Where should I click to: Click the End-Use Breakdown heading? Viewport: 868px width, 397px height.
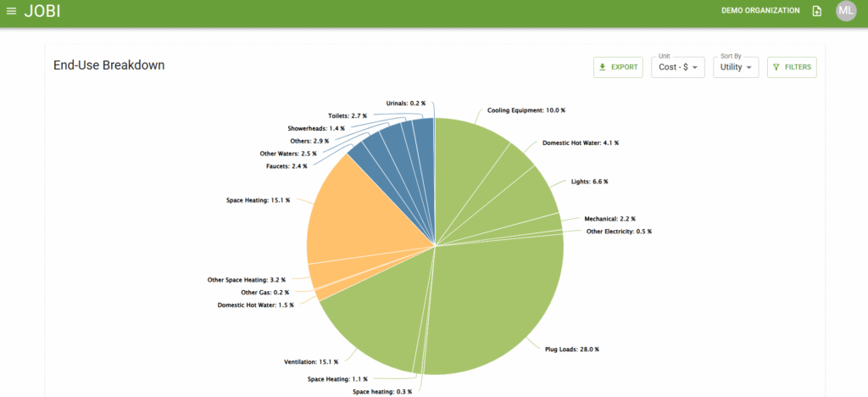tap(108, 65)
